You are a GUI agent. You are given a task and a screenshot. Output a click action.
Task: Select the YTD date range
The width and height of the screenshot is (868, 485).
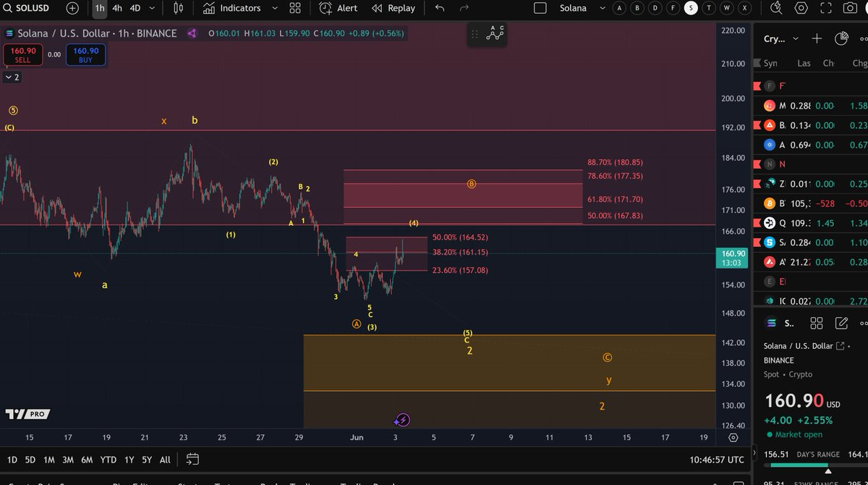pos(109,460)
